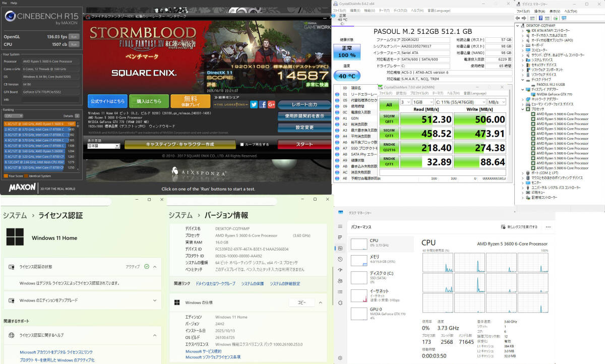
Task: Run the Cinebench CPU test
Action: coord(74,44)
